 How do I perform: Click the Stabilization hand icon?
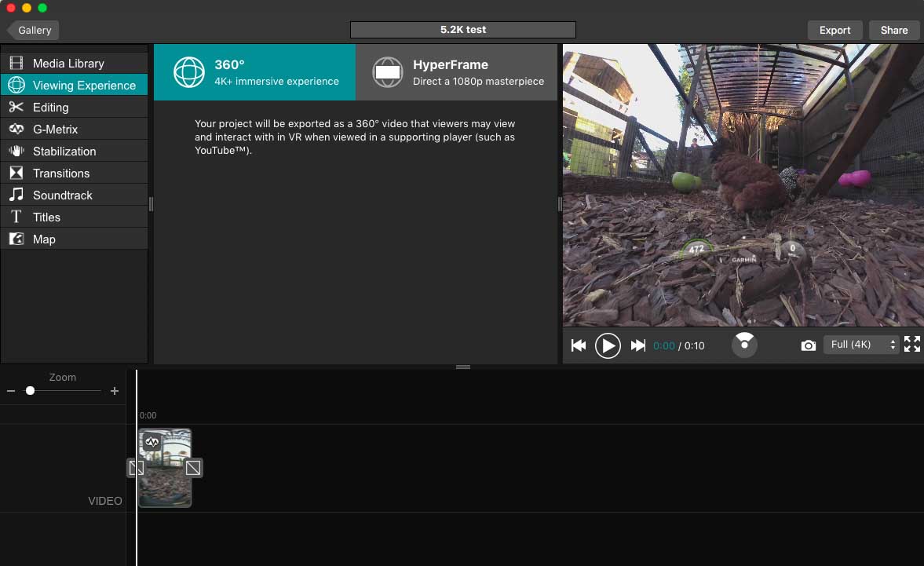[16, 151]
